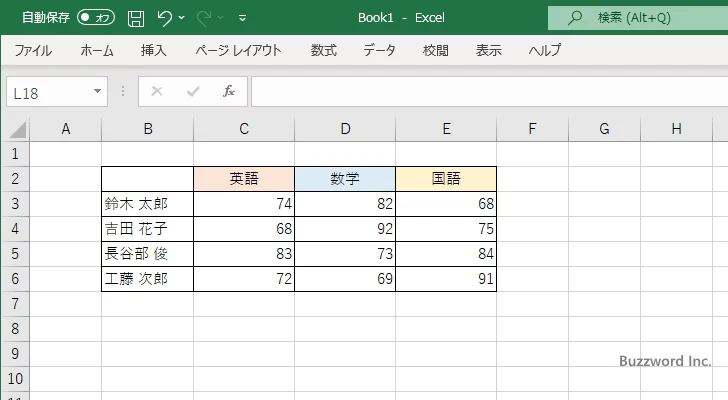Open the Undo history dropdown arrow

(185, 18)
